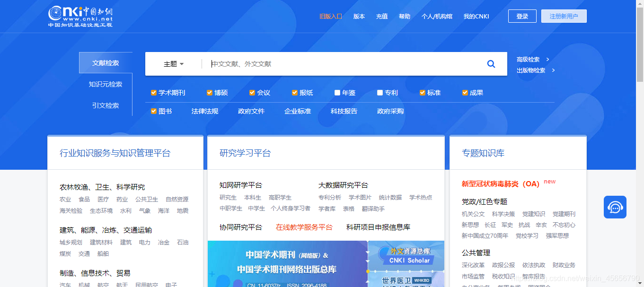Open 我的CNKI in top navigation
Screen dimensions: 644x287
[476, 16]
